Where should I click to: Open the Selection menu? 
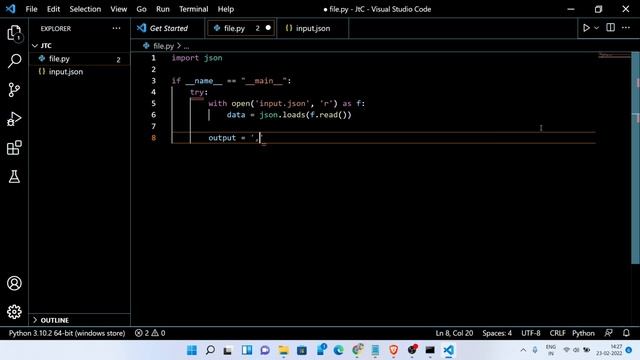85,9
